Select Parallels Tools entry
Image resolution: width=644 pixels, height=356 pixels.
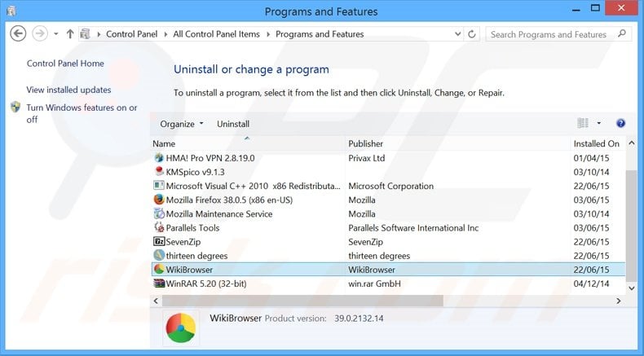point(192,228)
